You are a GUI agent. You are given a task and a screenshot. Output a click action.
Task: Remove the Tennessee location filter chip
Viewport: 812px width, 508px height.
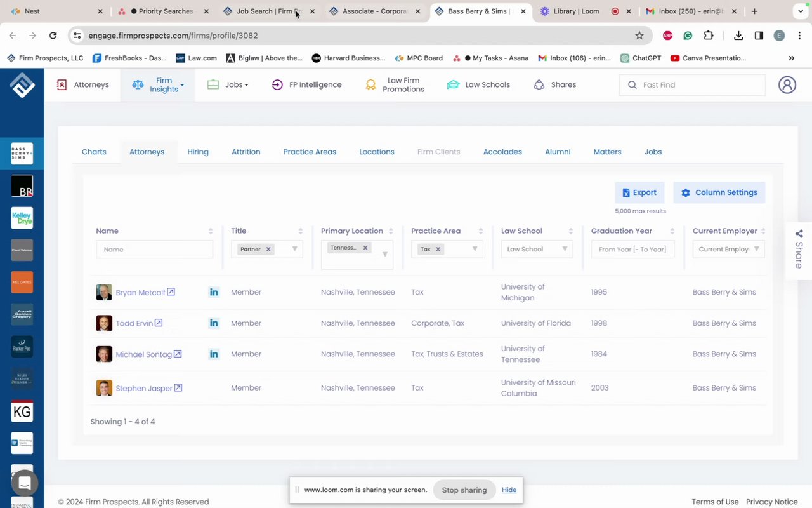(365, 248)
